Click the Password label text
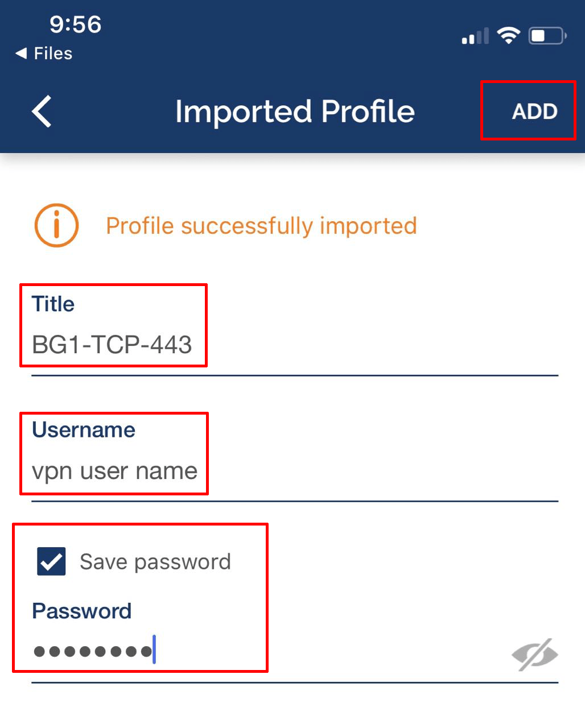The width and height of the screenshot is (585, 728). click(82, 611)
